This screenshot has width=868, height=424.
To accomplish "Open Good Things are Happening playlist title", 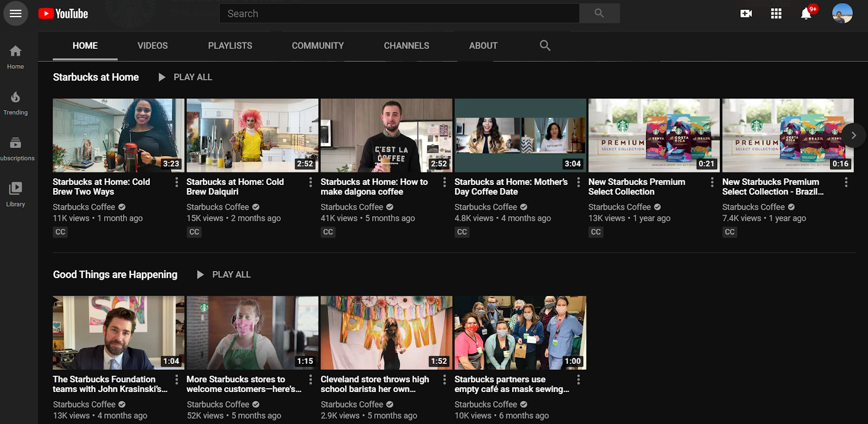I will pyautogui.click(x=115, y=274).
